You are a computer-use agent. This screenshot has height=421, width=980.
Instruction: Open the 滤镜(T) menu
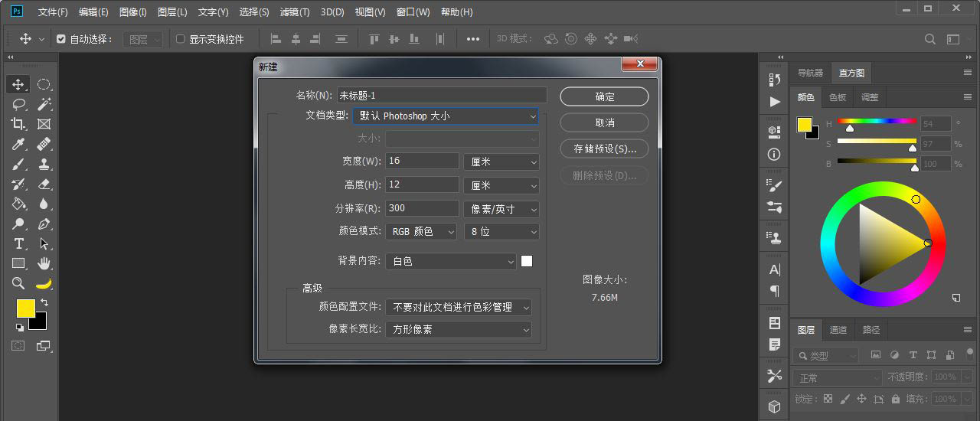(295, 12)
